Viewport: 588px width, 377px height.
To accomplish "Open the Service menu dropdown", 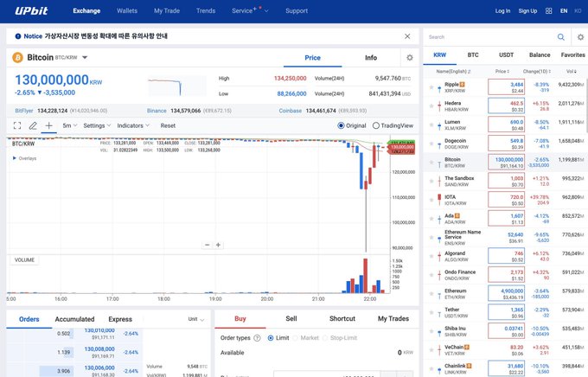I will 250,11.
